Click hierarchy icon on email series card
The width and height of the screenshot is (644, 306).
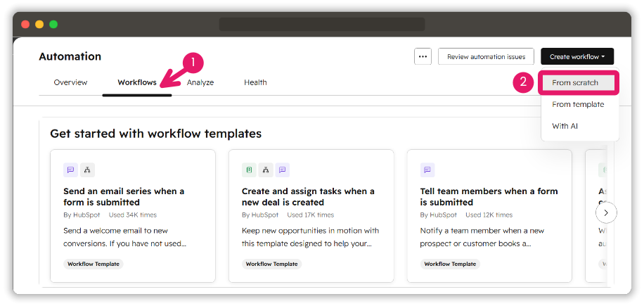(x=87, y=170)
